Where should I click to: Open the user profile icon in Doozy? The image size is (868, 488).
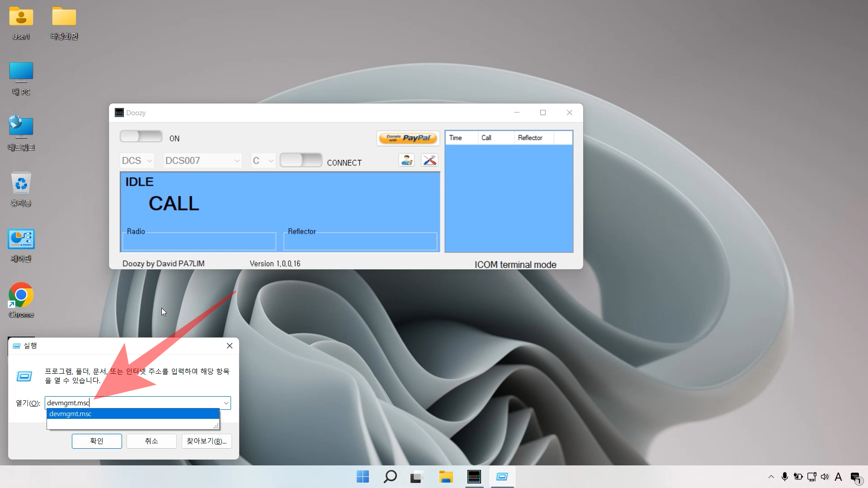(x=406, y=160)
